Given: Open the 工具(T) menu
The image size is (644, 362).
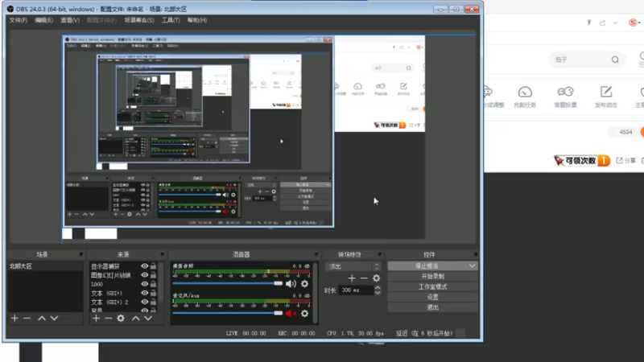Looking at the screenshot, I should click(171, 20).
